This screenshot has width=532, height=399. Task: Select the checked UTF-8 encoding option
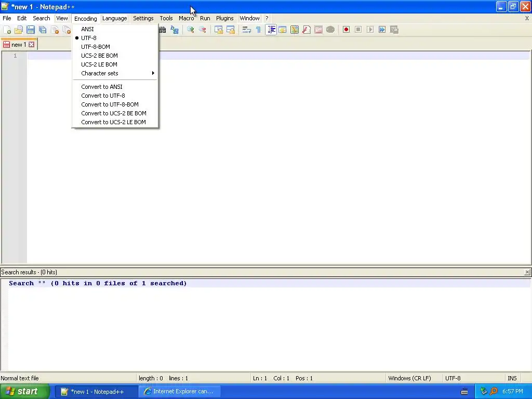[x=115, y=38]
